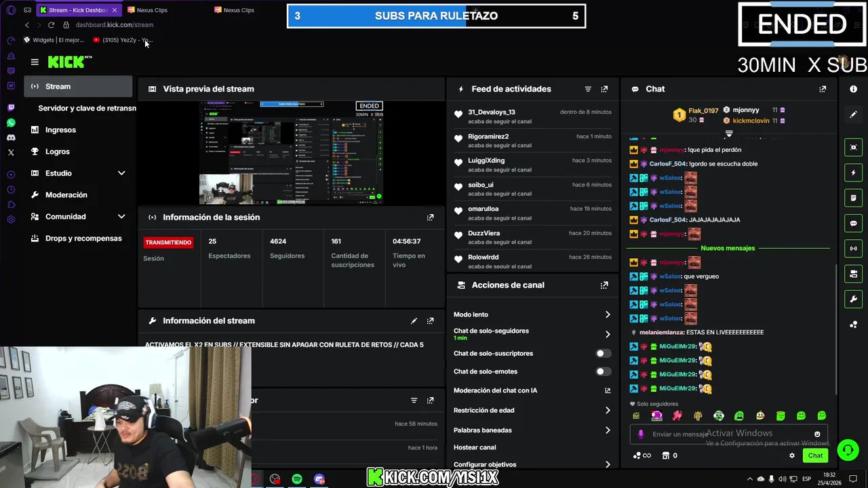The width and height of the screenshot is (868, 488).
Task: Toggle the lightning activity feed widget button
Action: (853, 173)
